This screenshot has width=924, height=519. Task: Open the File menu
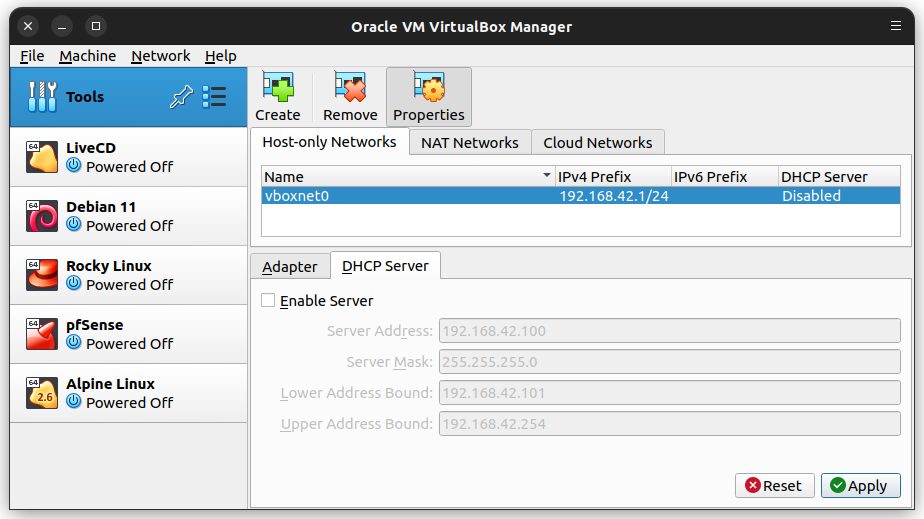pos(32,56)
